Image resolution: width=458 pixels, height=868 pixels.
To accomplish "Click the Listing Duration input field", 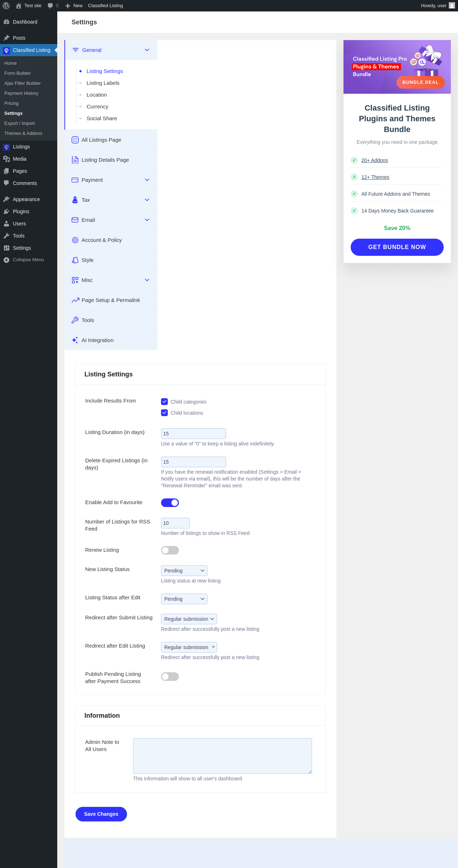I will click(194, 434).
